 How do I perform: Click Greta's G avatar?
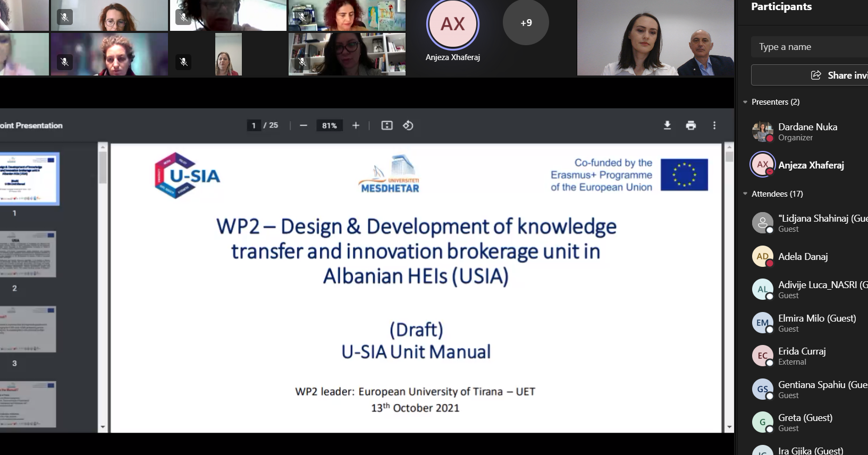pos(762,422)
